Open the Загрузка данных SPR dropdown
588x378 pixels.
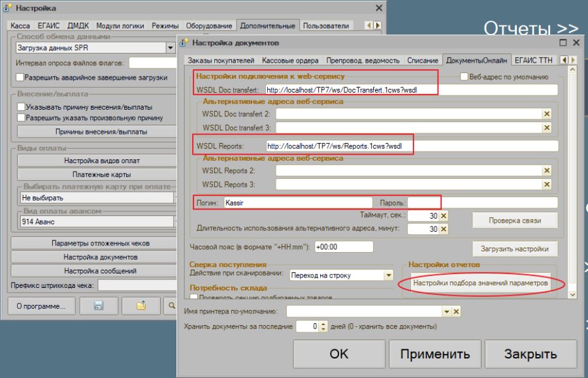point(171,48)
